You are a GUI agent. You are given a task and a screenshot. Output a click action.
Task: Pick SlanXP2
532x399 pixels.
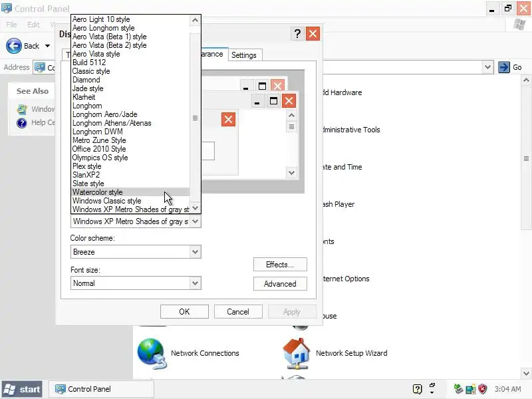(x=130, y=175)
